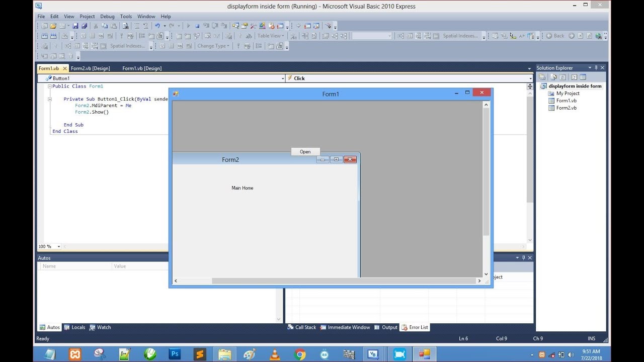Click Solution Explorer View Code icon

click(x=574, y=77)
